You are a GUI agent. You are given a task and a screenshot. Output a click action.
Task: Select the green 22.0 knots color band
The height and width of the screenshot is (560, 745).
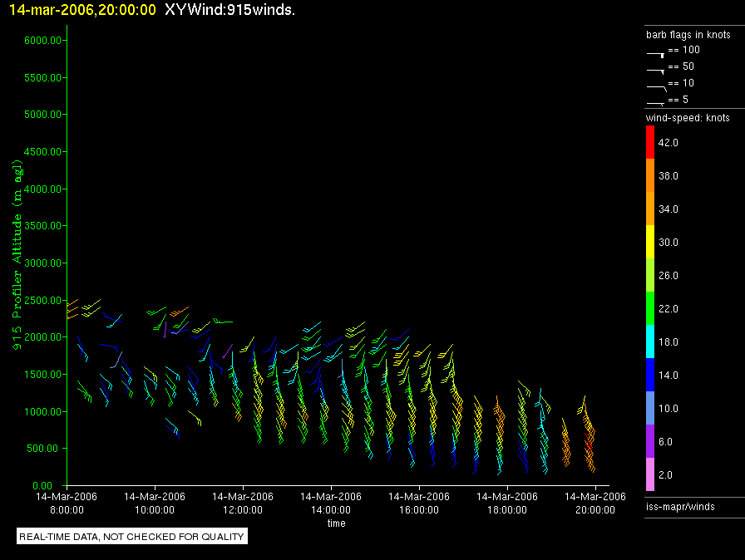point(650,308)
